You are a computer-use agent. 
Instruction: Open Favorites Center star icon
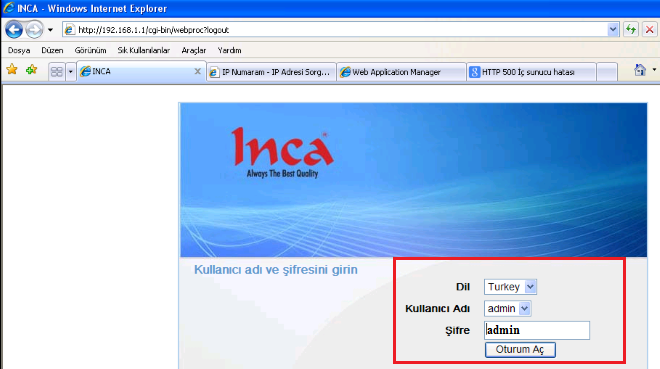click(12, 69)
